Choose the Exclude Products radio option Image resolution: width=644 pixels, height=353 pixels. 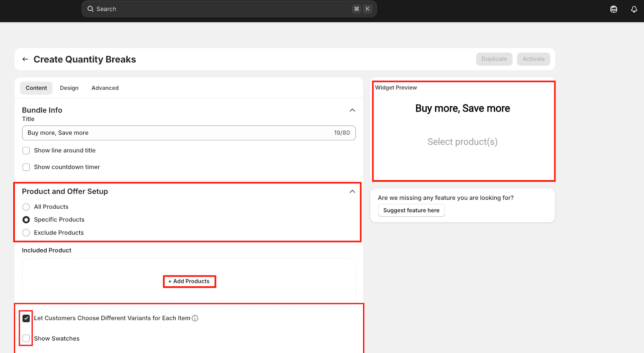(x=26, y=233)
